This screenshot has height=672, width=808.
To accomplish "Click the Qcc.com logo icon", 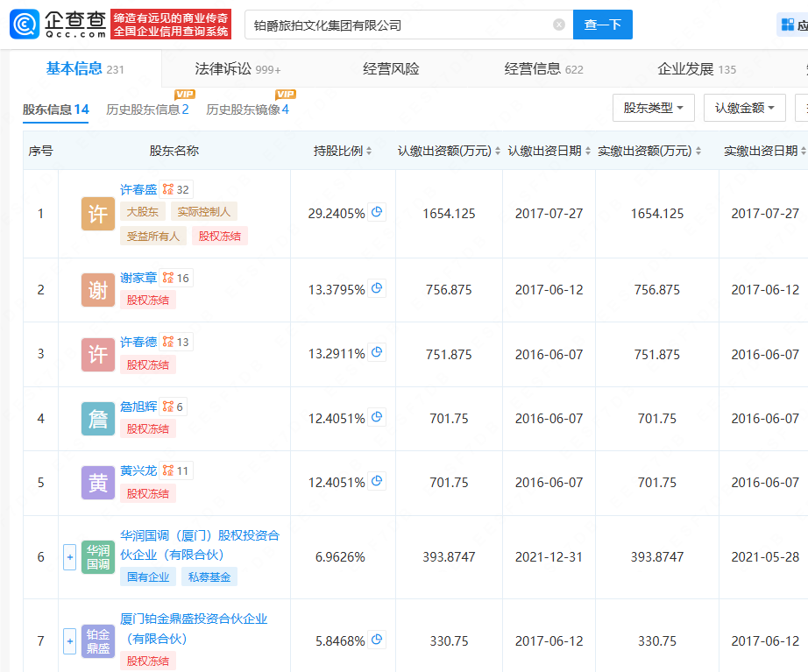I will [24, 25].
